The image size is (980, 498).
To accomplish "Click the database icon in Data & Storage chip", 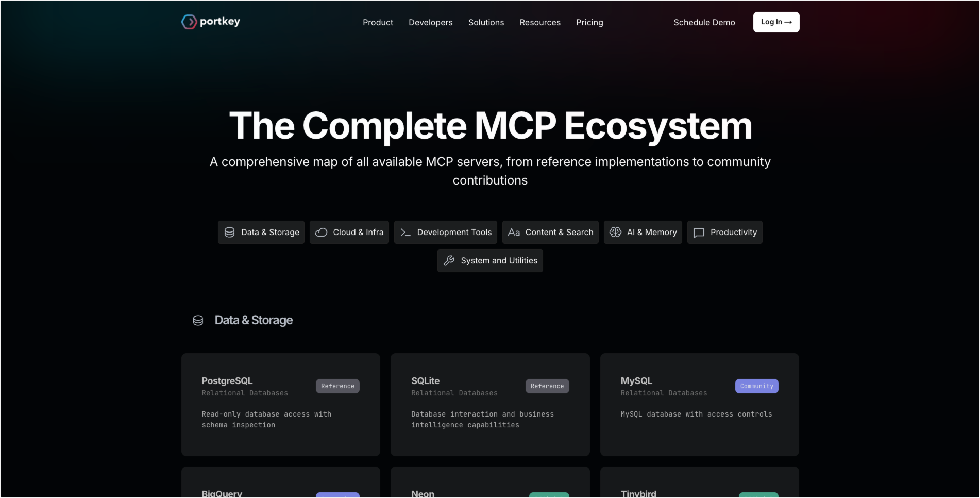I will [230, 233].
